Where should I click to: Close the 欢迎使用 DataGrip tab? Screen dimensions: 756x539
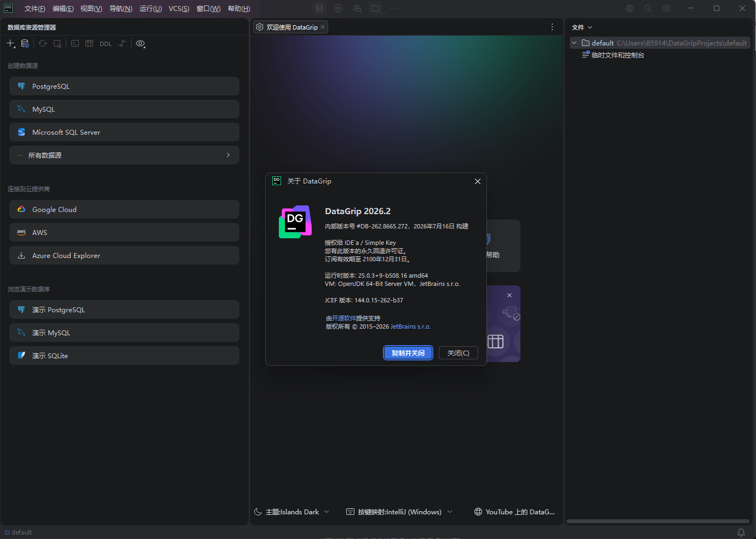[x=323, y=27]
